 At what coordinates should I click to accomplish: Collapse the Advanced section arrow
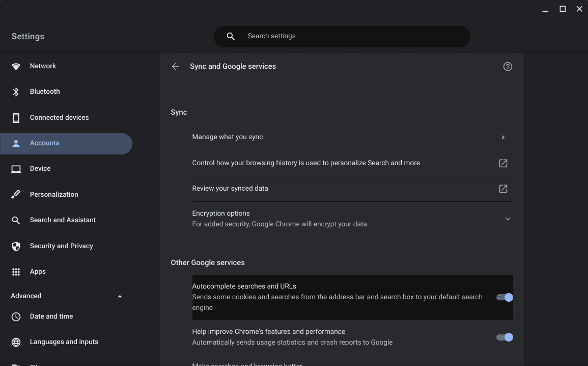coord(120,297)
